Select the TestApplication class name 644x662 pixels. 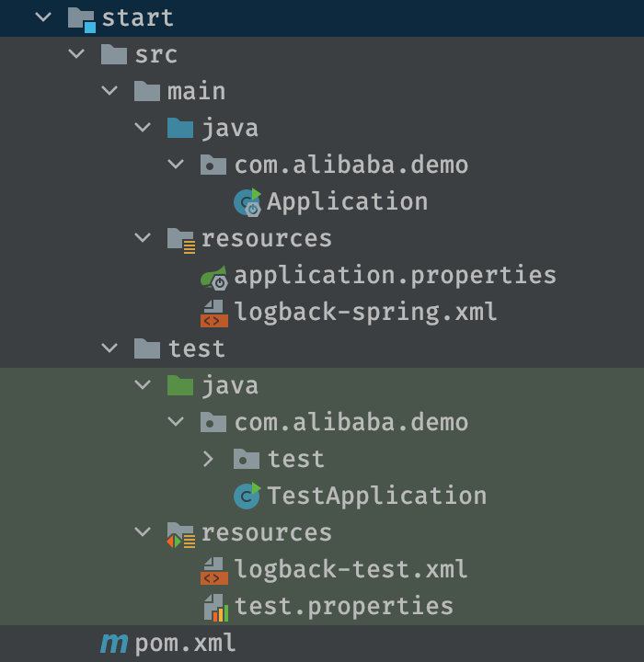pyautogui.click(x=377, y=496)
